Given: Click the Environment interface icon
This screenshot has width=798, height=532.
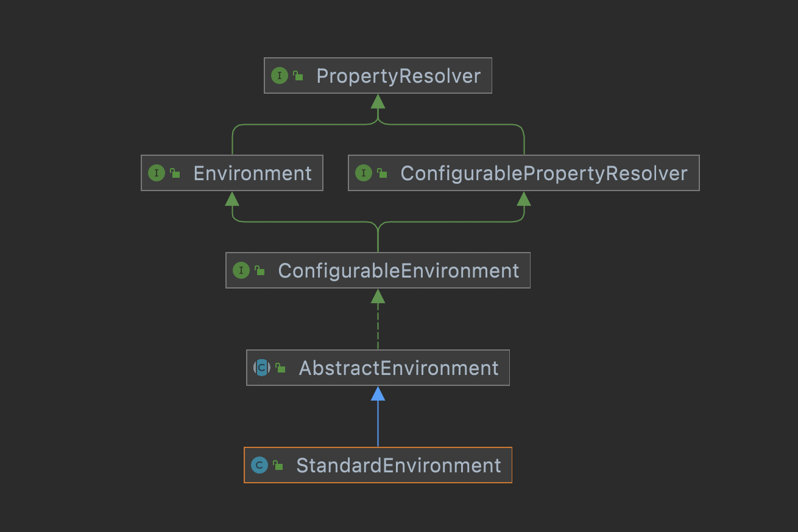Looking at the screenshot, I should [157, 173].
